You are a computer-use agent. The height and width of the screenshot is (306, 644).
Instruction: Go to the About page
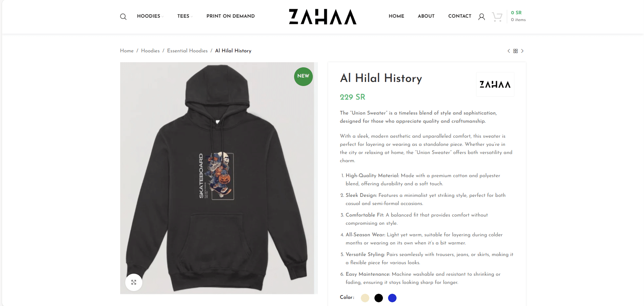pos(426,16)
